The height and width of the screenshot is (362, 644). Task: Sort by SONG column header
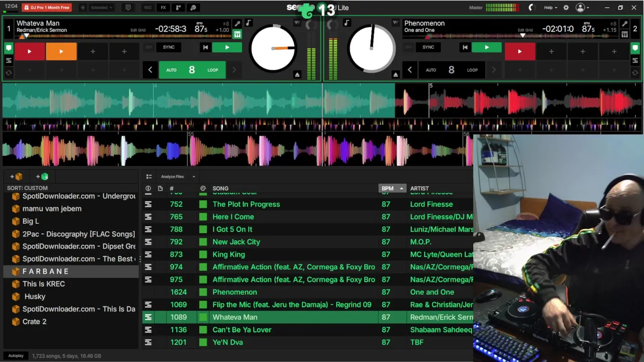tap(220, 189)
